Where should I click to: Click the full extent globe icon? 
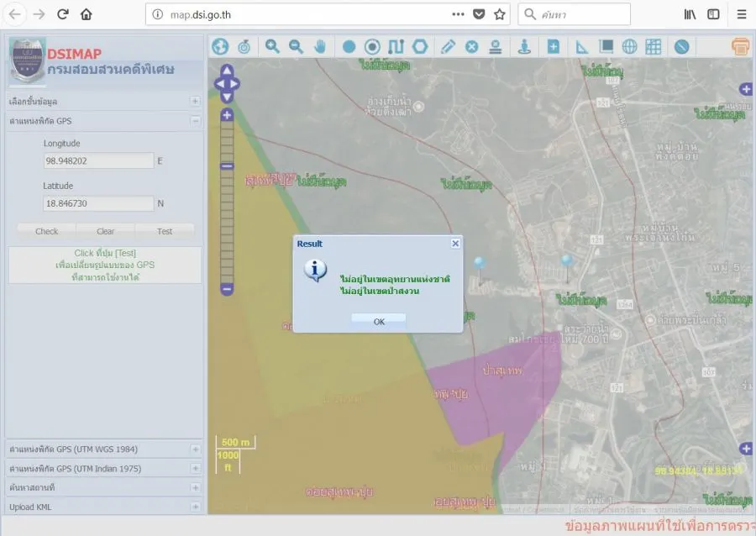[220, 46]
